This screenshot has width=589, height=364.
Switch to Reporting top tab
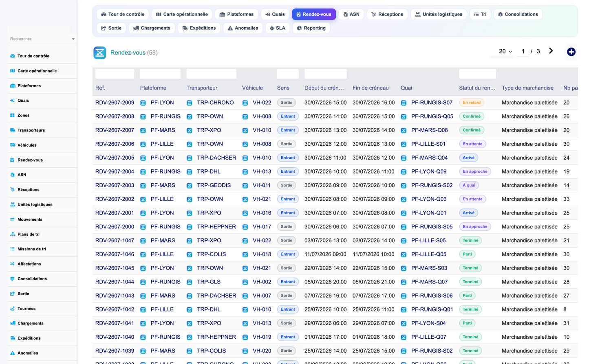pyautogui.click(x=311, y=28)
